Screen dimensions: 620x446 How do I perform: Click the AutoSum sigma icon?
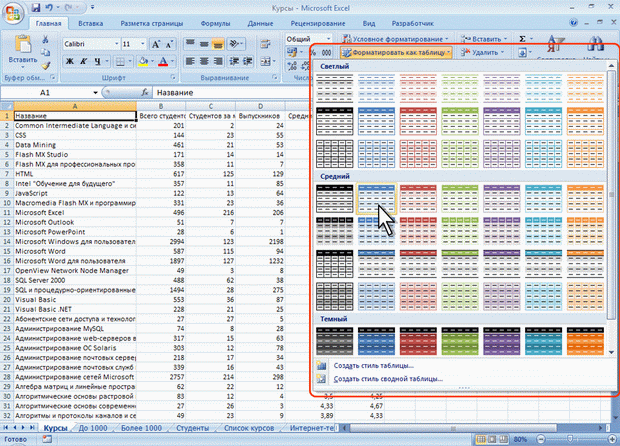point(522,39)
